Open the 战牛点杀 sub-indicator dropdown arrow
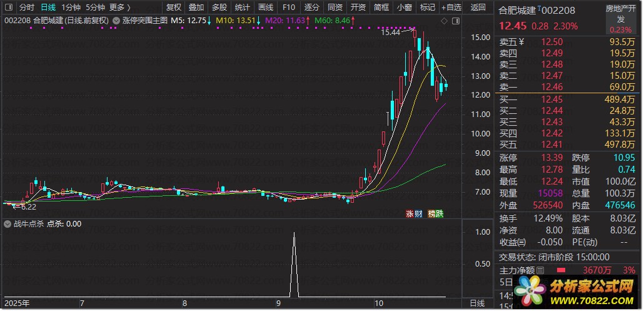This screenshot has width=644, height=311. [8, 224]
